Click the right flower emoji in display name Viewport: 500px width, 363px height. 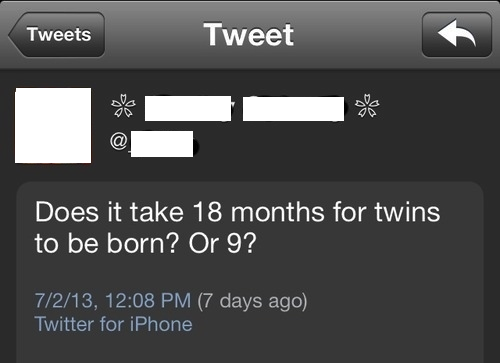(x=367, y=106)
